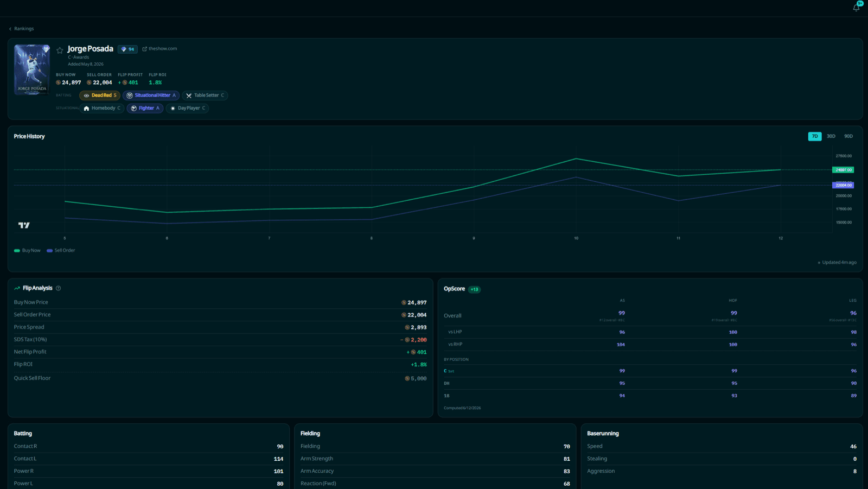868x489 pixels.
Task: Click the 1B position row label
Action: (446, 396)
